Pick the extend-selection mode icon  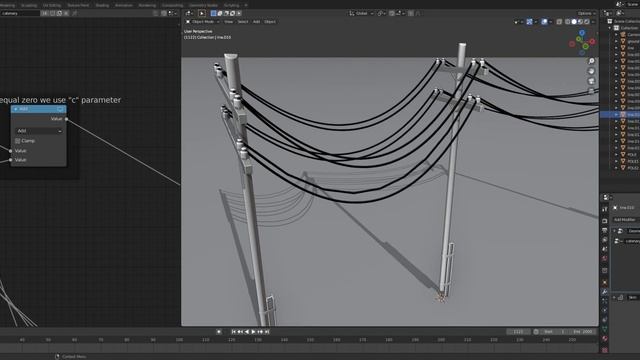click(x=220, y=13)
